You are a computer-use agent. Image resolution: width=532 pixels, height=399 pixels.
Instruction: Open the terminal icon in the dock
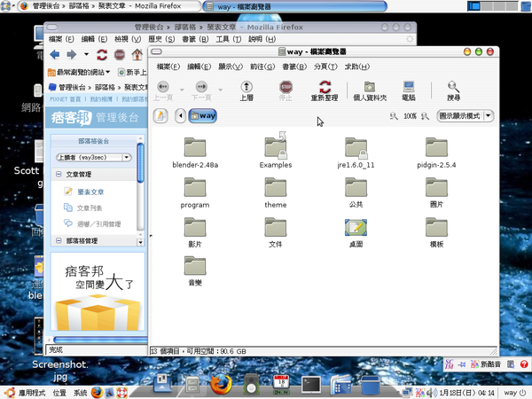tap(311, 385)
